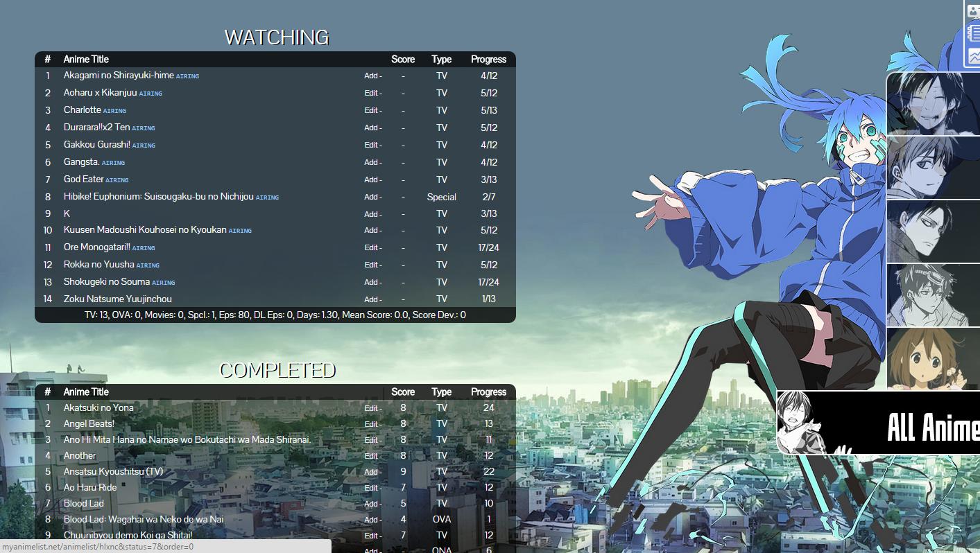Sort Watching list by Anime Title header
This screenshot has width=980, height=553.
[86, 60]
